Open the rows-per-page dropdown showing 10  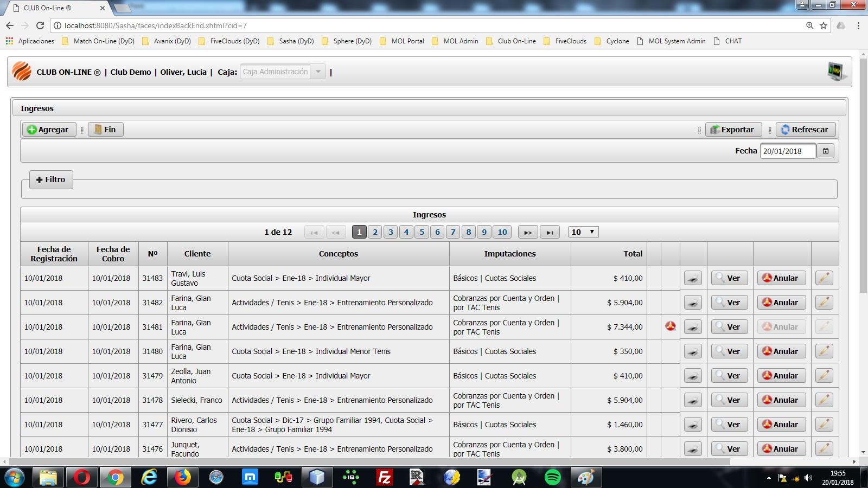(583, 232)
